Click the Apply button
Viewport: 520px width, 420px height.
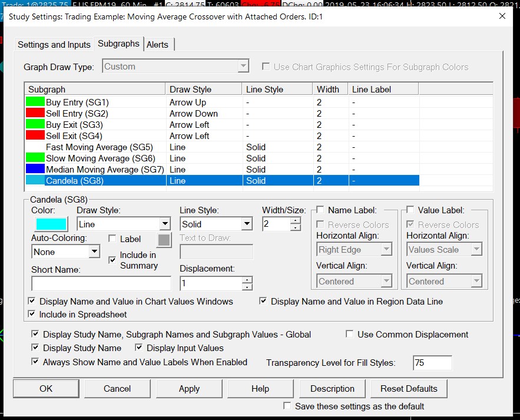point(189,388)
